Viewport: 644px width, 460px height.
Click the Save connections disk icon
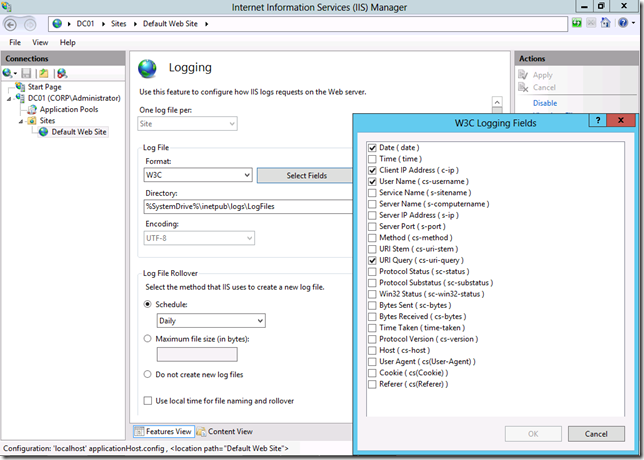click(26, 73)
